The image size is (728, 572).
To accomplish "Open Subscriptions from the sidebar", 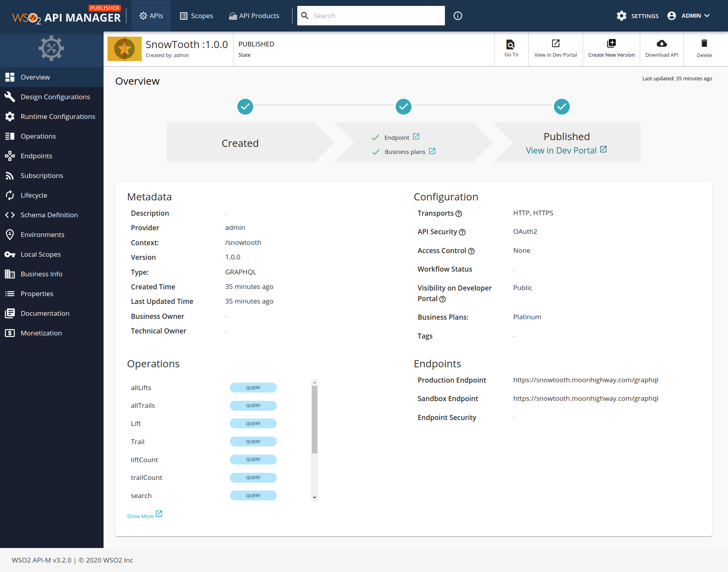I will pos(42,175).
